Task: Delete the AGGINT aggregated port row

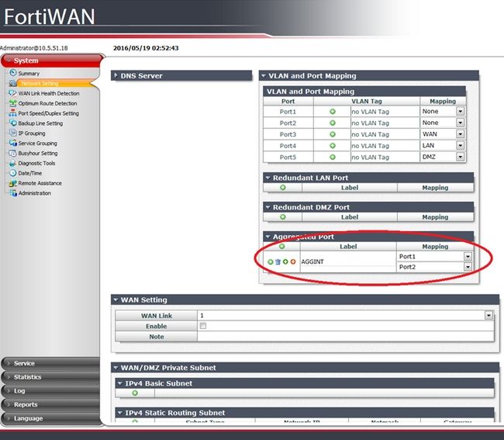Action: pyautogui.click(x=278, y=262)
